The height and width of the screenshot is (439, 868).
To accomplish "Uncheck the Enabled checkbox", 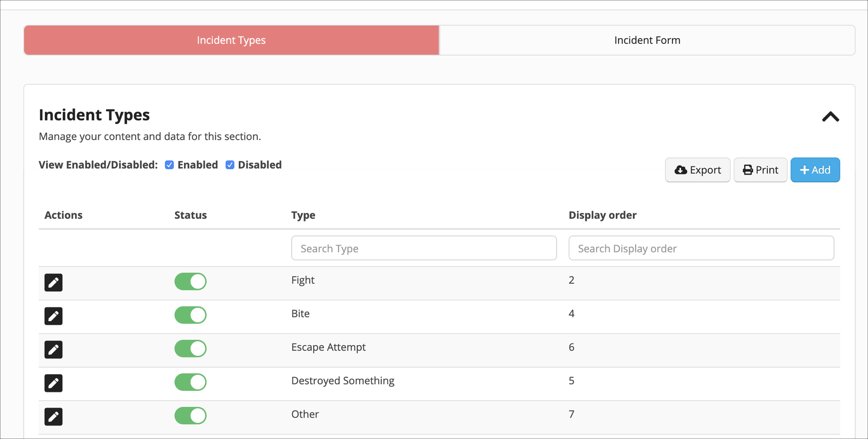I will coord(169,165).
